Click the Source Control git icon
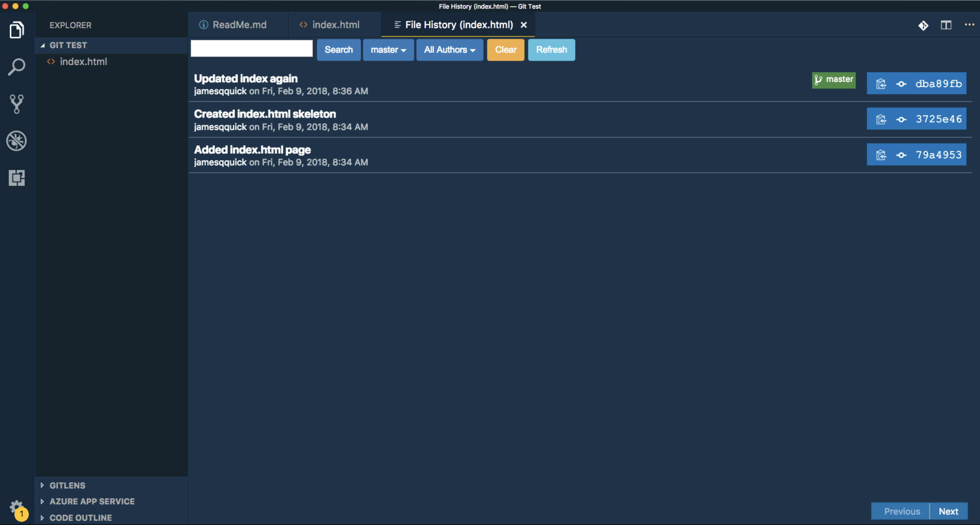 tap(17, 104)
